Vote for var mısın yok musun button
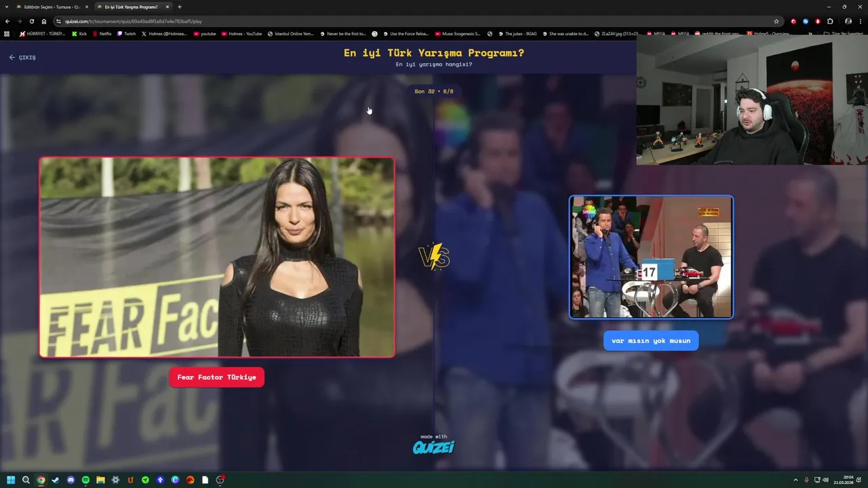Screen dimensions: 868x488 651,341
